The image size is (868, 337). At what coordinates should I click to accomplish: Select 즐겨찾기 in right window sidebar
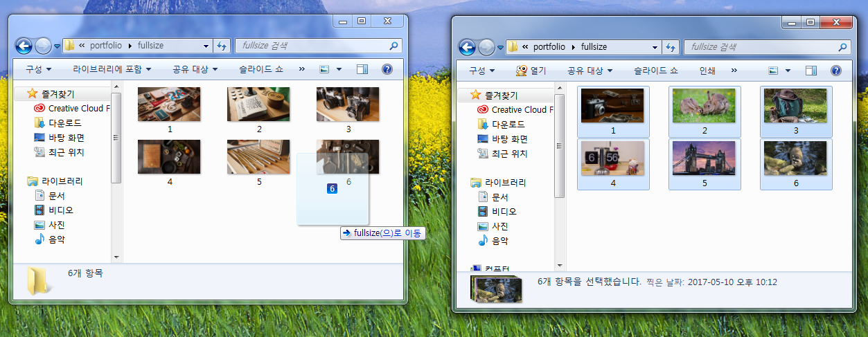coord(502,95)
